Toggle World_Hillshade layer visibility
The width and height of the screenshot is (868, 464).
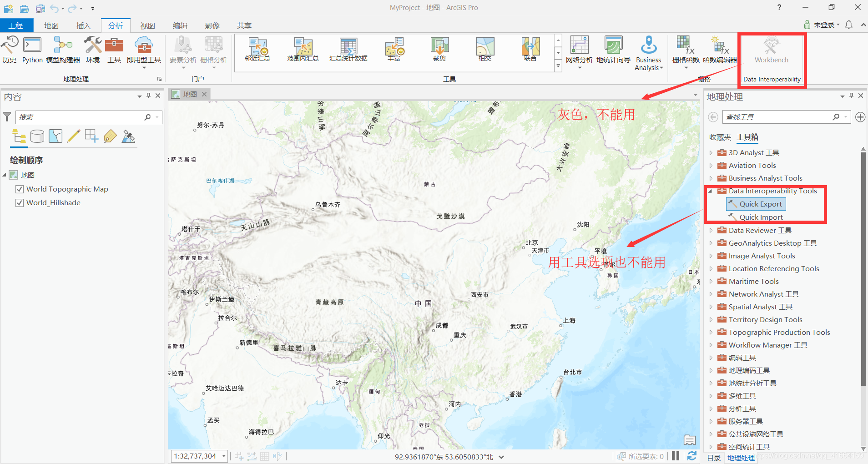(20, 203)
